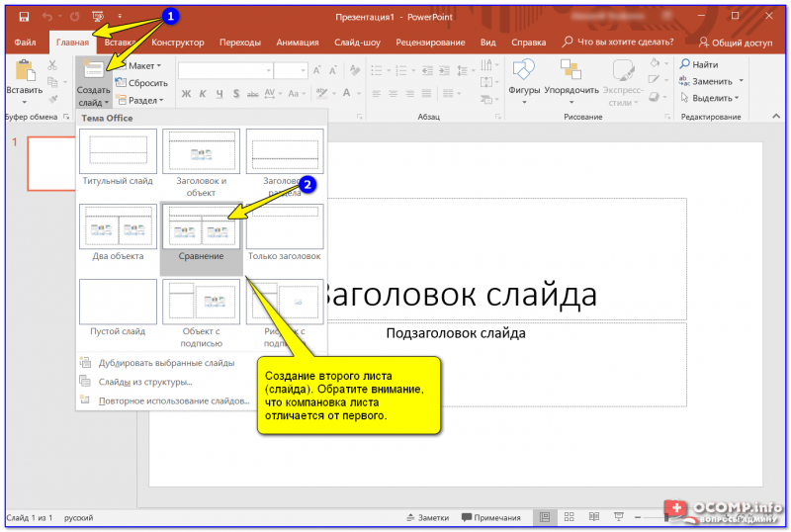Click the Start From Beginning slideshow icon

tap(98, 17)
